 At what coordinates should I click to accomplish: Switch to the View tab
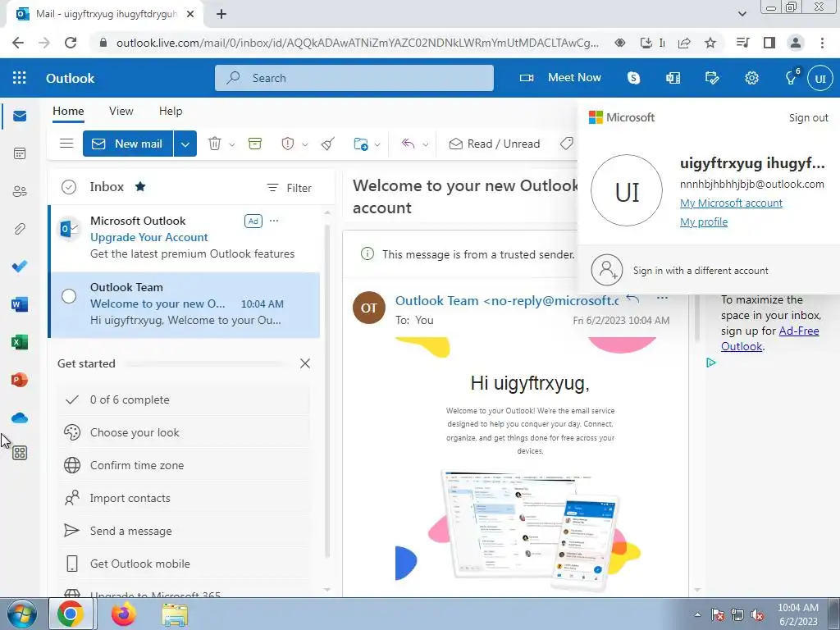[121, 111]
